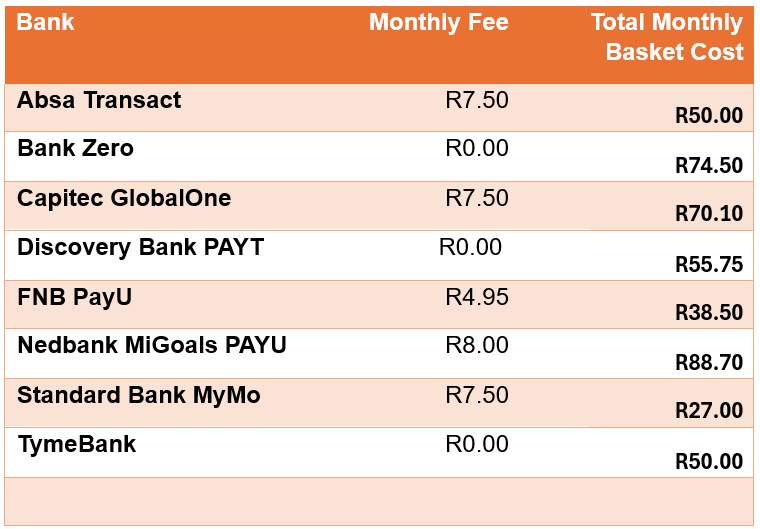Select the R8.00 monthly fee value

477,346
